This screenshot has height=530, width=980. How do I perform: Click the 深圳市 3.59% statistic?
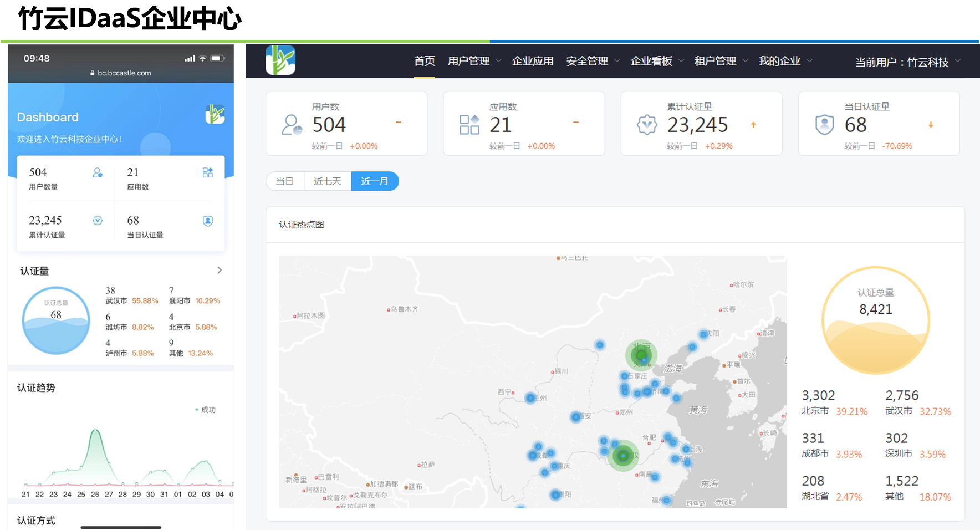[x=916, y=445]
